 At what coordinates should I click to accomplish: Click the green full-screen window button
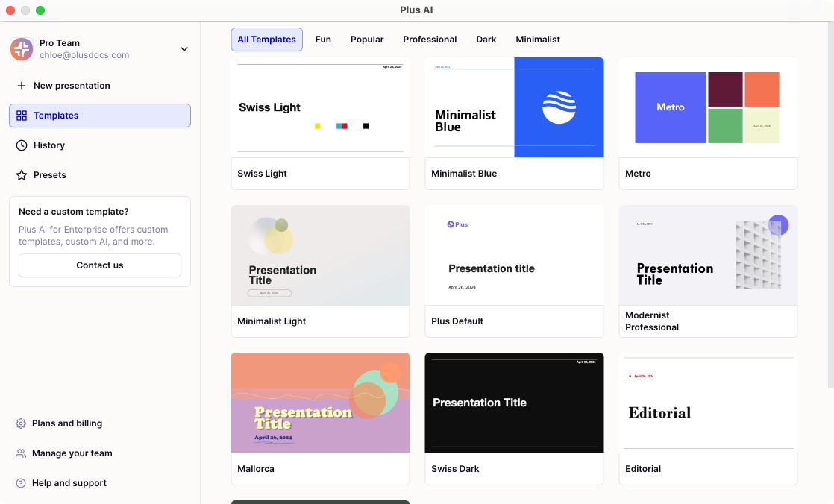40,10
